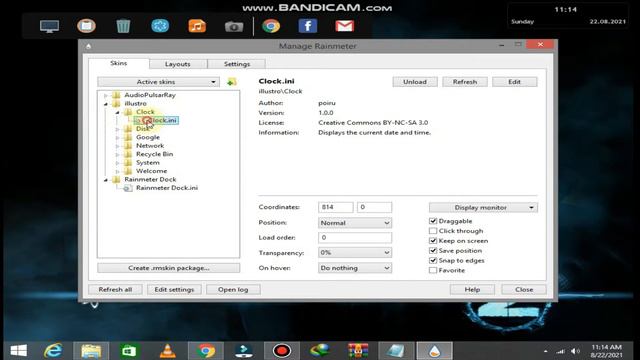Open the Transparency dropdown
Image resolution: width=640 pixels, height=360 pixels.
point(355,253)
